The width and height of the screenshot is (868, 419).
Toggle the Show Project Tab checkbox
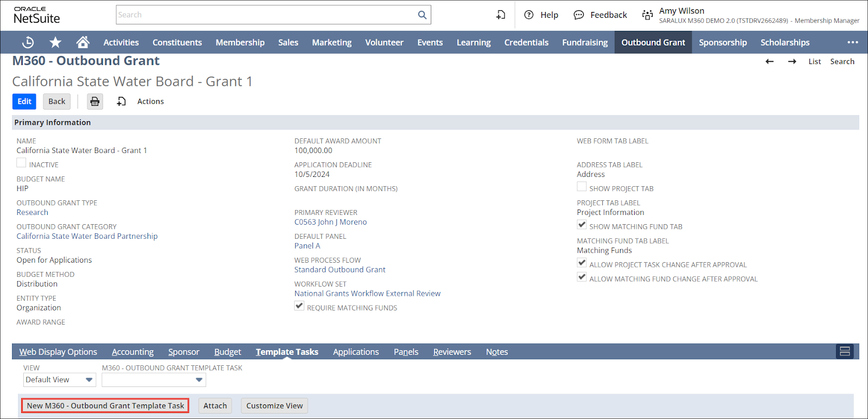click(x=582, y=187)
